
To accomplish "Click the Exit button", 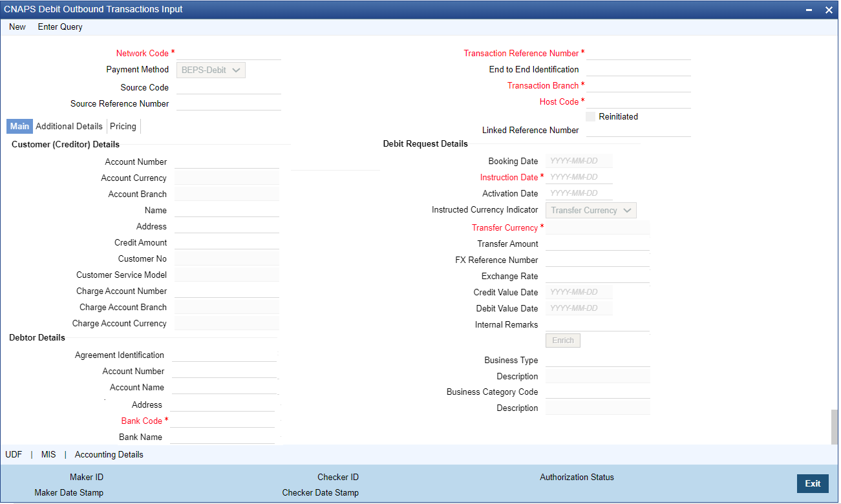I will coord(813,483).
